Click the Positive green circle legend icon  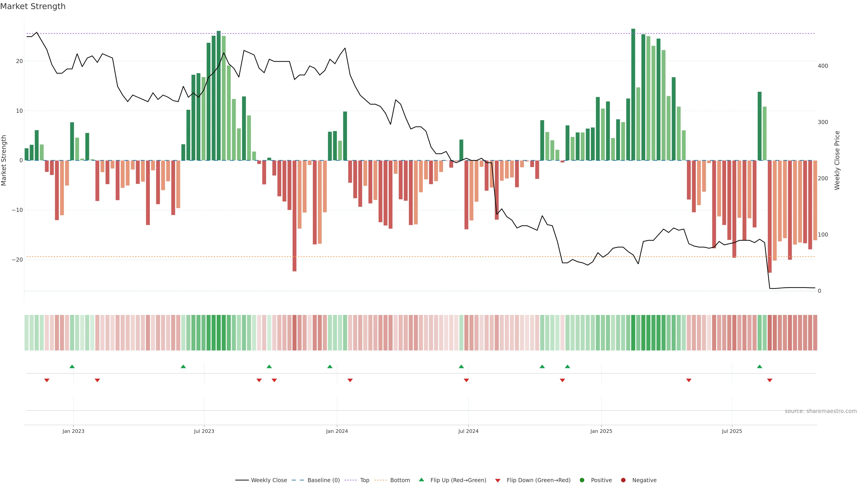pos(582,480)
